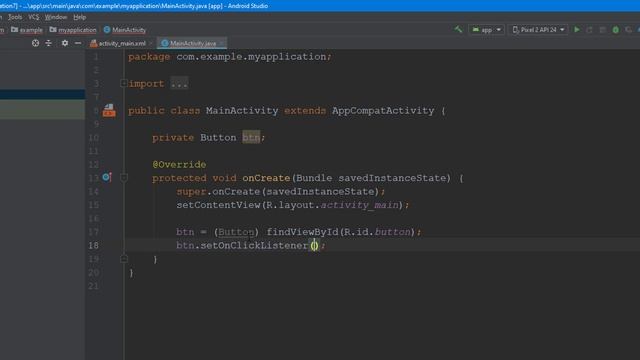The height and width of the screenshot is (360, 640).
Task: Click the highlighted btn field name
Action: click(x=251, y=138)
